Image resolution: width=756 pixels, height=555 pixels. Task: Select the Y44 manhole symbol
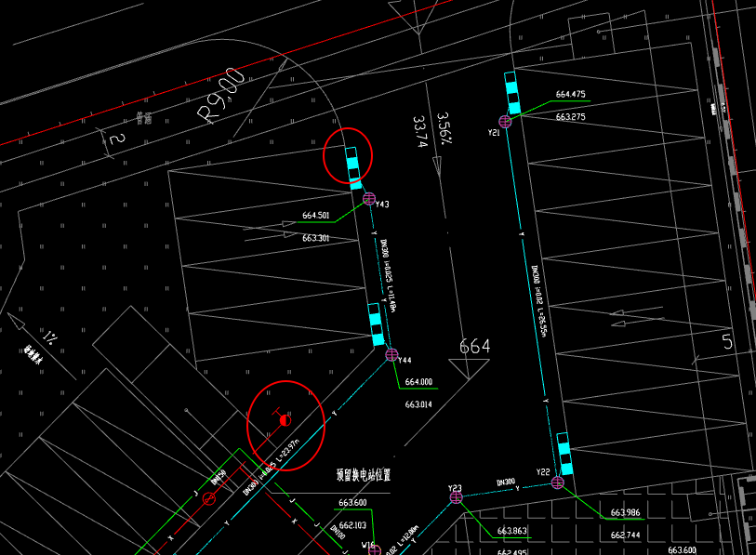tap(391, 355)
